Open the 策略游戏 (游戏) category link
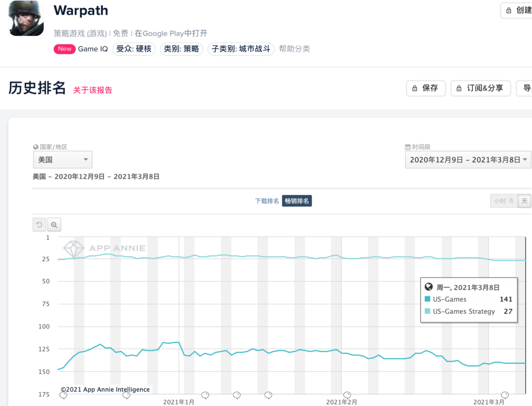 pos(80,33)
